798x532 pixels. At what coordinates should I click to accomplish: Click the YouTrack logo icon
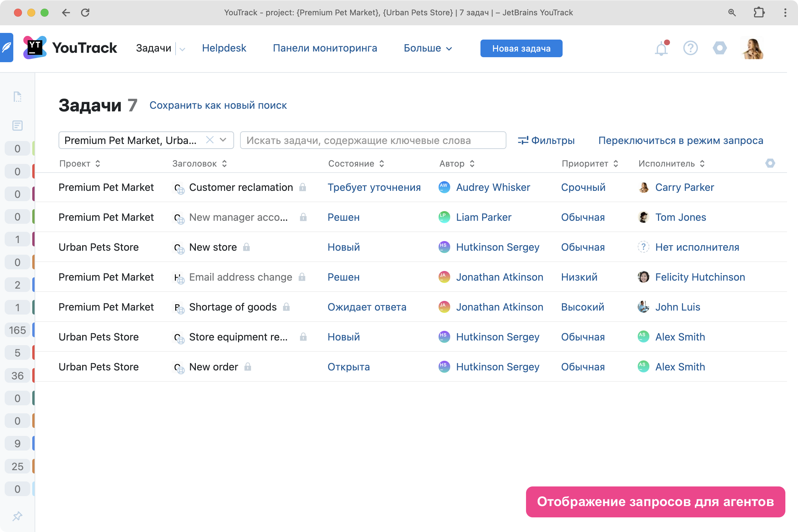[35, 48]
